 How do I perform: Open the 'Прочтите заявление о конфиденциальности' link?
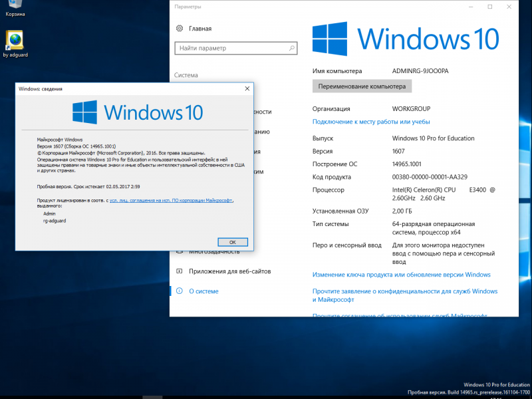click(x=405, y=295)
